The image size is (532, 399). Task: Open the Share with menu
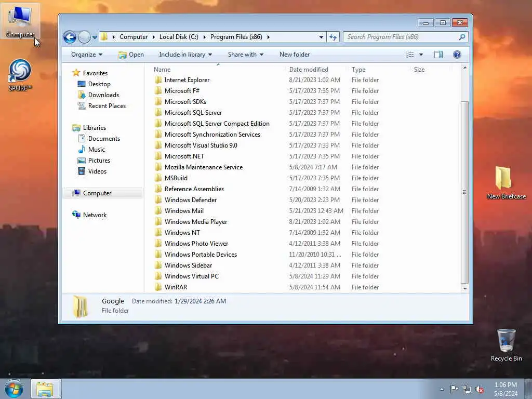[x=246, y=55]
